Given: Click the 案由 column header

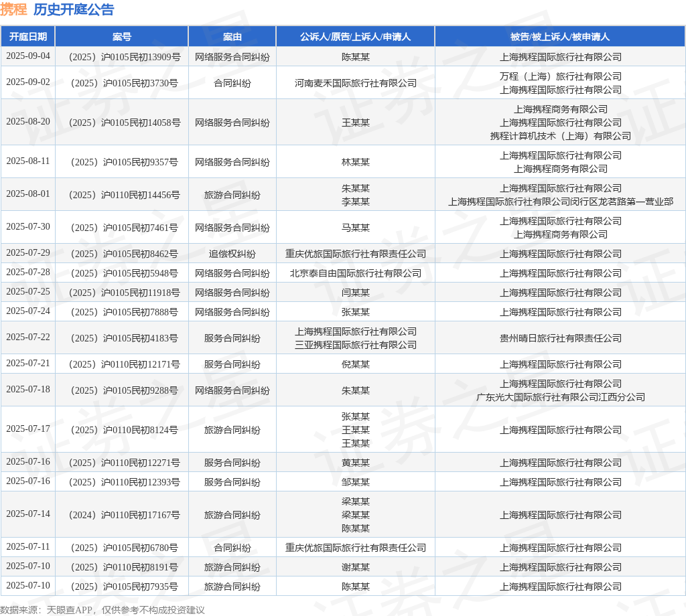Looking at the screenshot, I should coord(232,37).
